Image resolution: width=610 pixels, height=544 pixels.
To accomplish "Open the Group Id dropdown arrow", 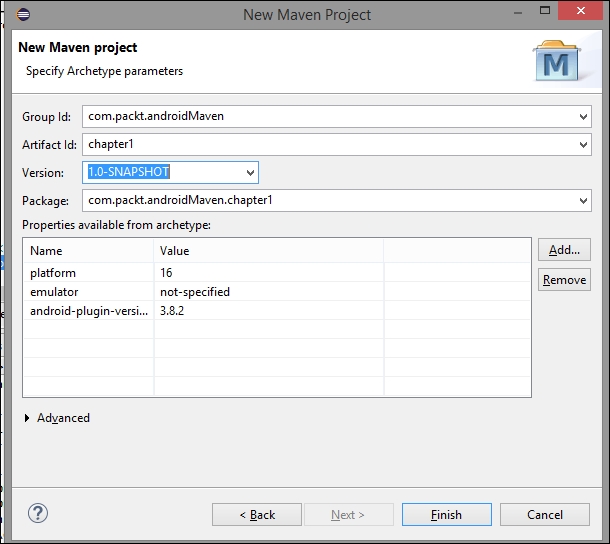I will click(583, 117).
